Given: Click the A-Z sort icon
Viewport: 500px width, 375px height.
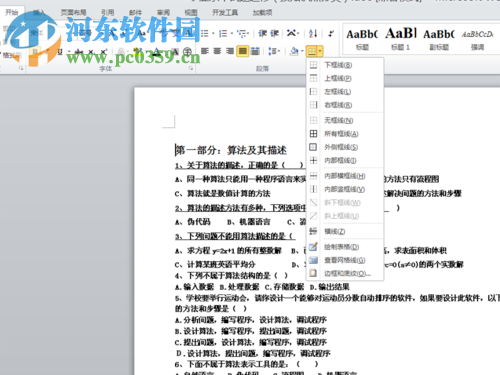Looking at the screenshot, I should point(313,33).
